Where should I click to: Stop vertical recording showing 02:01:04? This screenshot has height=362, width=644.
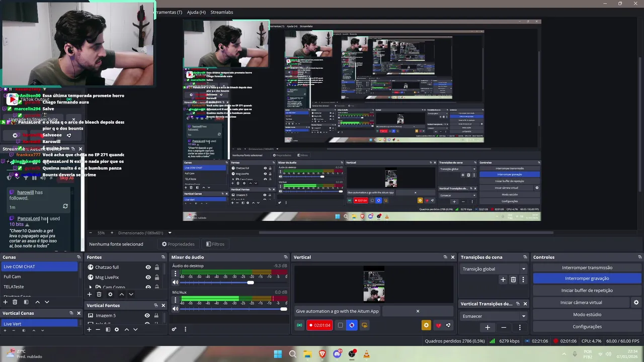tap(319, 325)
